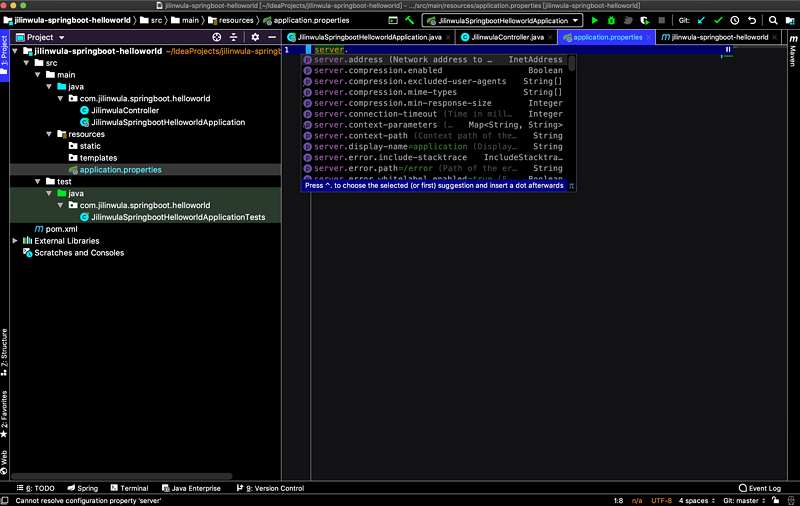Viewport: 800px width, 506px height.
Task: Commit changes with the Git checkmark icon
Action: [x=718, y=20]
